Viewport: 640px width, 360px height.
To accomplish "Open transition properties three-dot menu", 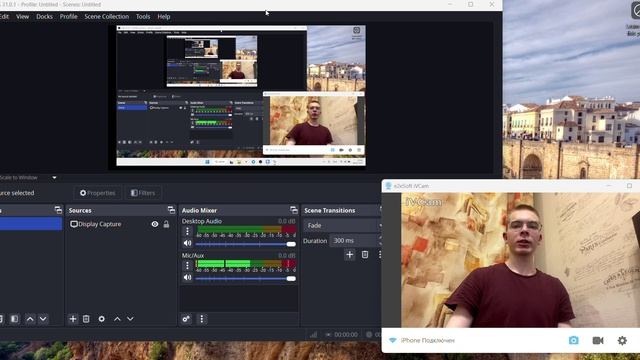I will pyautogui.click(x=380, y=255).
